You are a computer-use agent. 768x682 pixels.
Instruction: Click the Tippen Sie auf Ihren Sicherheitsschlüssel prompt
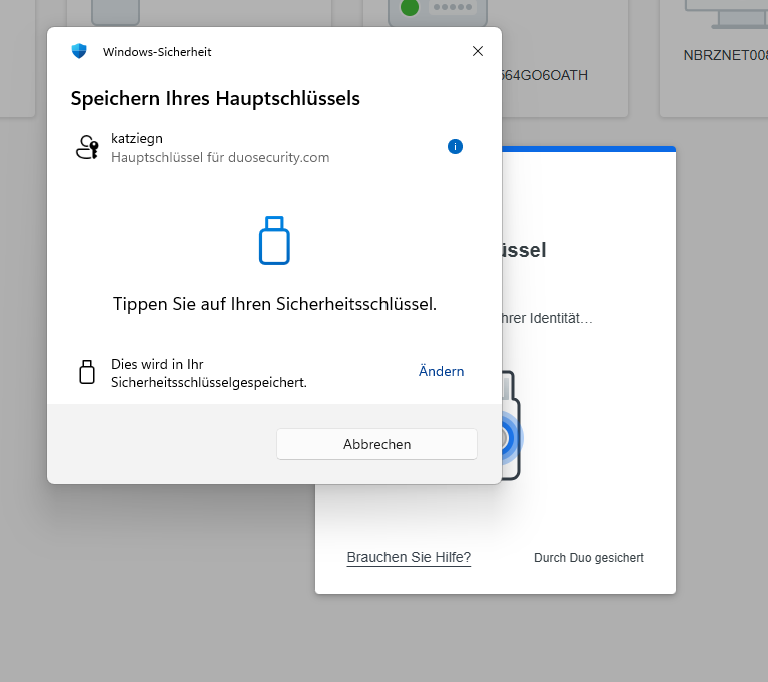click(x=274, y=304)
